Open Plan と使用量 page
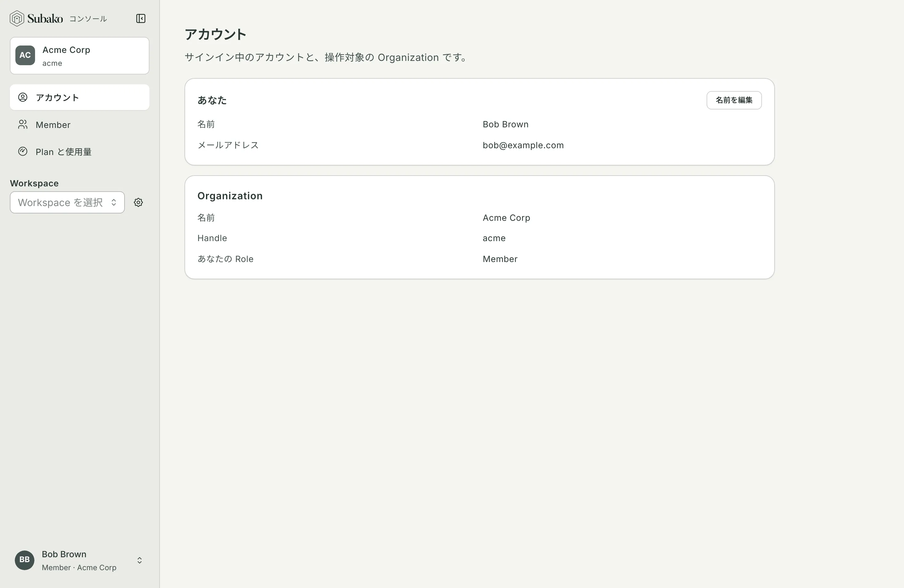 coord(79,152)
